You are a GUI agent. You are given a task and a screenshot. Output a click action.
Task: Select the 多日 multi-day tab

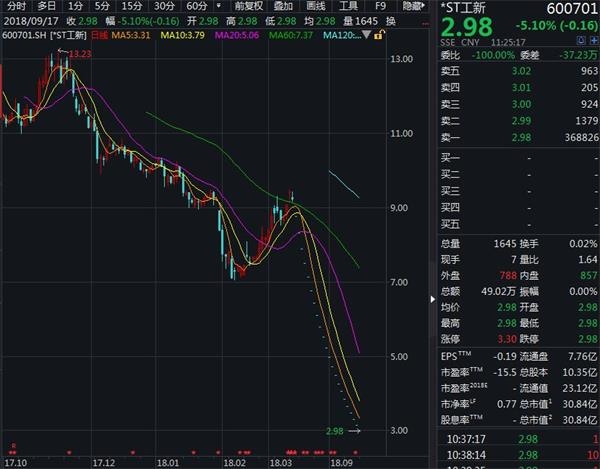[47, 6]
